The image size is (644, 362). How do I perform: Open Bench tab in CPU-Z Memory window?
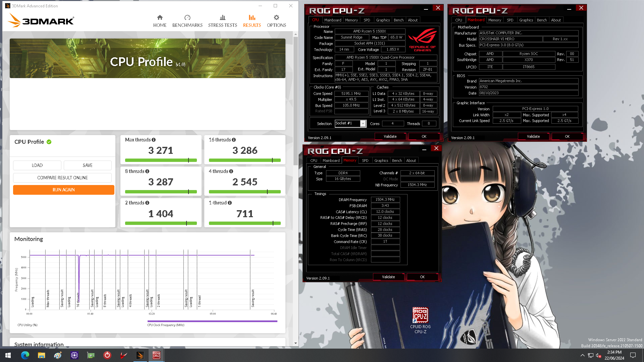pos(397,161)
